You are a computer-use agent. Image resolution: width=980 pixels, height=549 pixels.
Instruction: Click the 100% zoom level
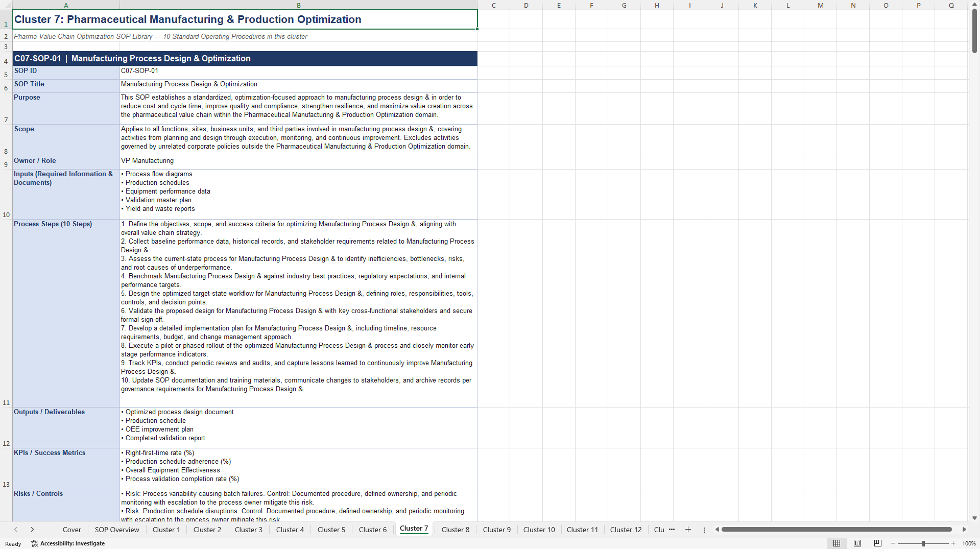pos(969,543)
